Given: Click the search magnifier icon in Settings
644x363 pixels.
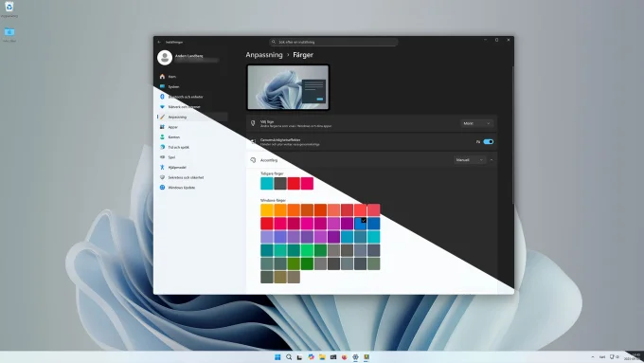Looking at the screenshot, I should click(x=274, y=42).
